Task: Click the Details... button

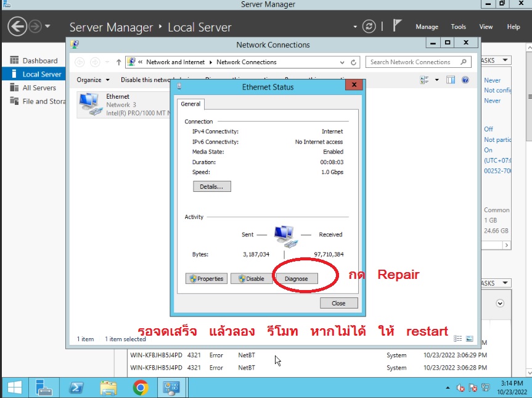Action: click(211, 186)
